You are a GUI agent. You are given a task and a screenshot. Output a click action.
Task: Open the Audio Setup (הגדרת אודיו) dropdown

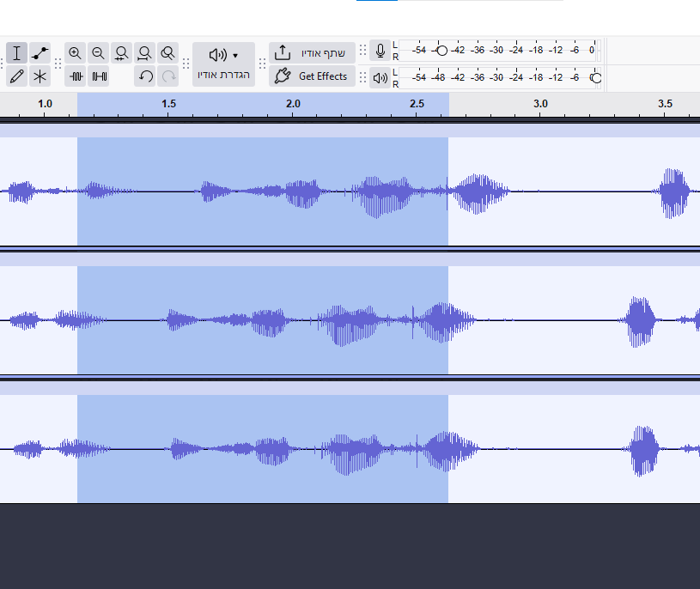click(x=223, y=64)
